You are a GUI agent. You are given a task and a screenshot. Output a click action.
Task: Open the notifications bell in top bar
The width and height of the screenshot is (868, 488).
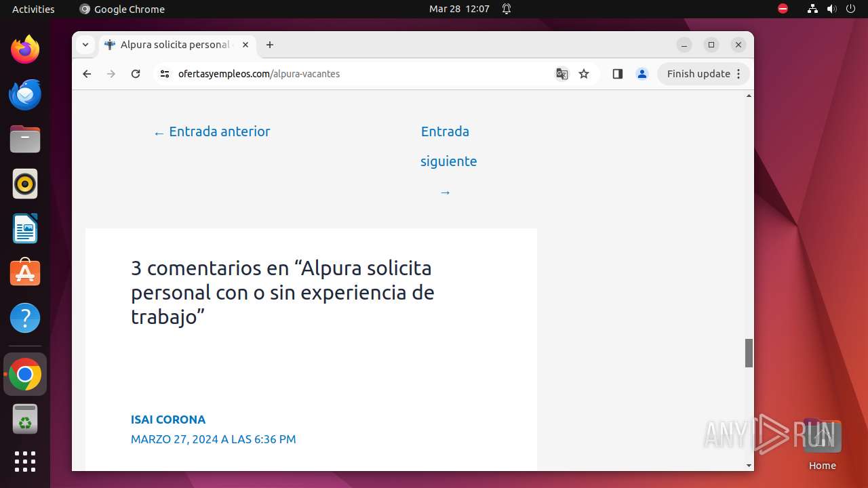tap(507, 9)
